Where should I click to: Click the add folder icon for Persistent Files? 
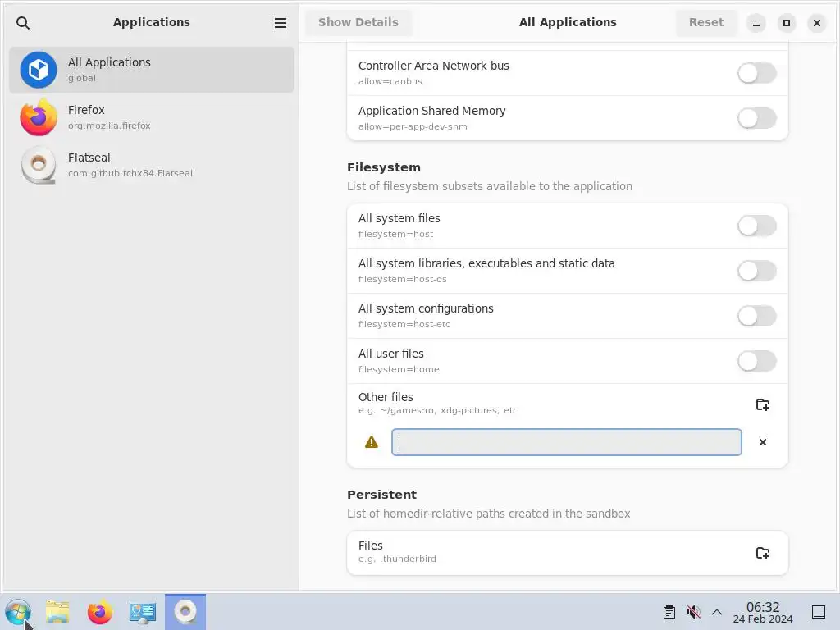[x=763, y=553]
